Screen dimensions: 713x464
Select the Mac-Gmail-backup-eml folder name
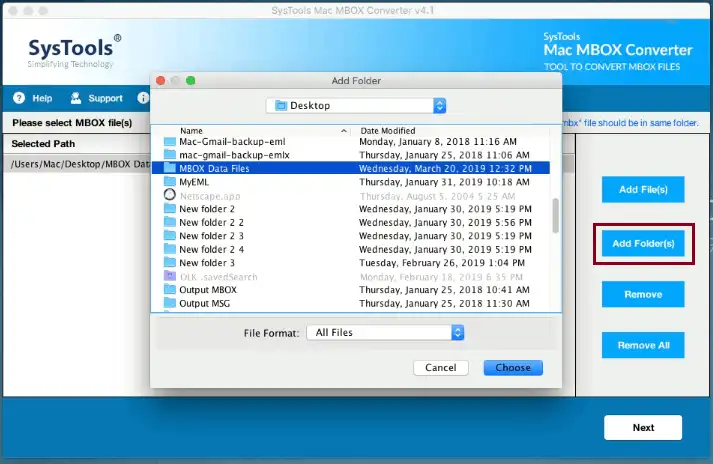232,141
